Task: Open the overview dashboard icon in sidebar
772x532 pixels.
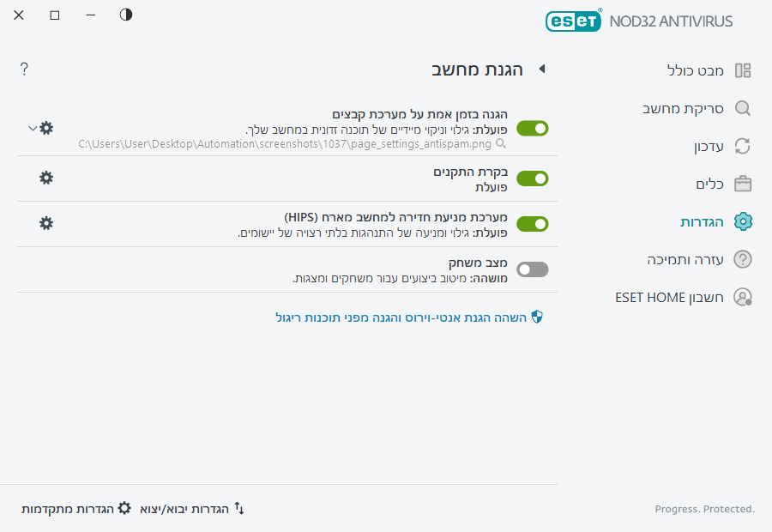Action: tap(743, 70)
